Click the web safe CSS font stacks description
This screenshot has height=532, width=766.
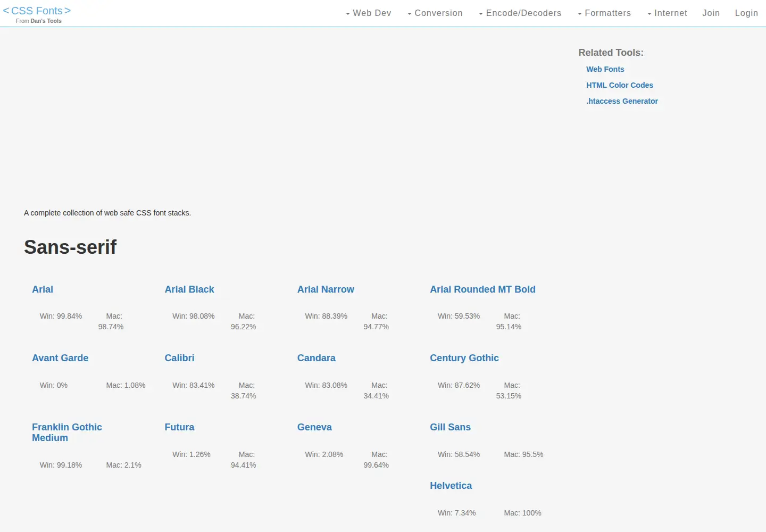coord(107,213)
